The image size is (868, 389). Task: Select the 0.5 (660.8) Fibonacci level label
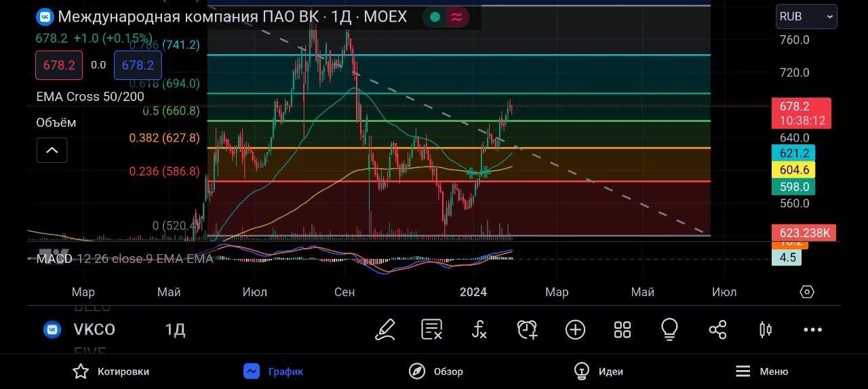172,111
